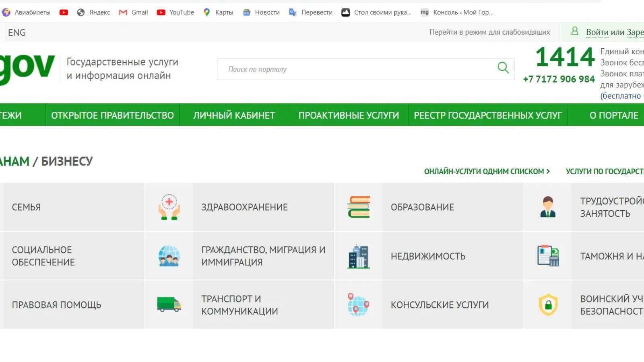Click the Real Estate buildings icon
This screenshot has height=362, width=644.
[359, 256]
